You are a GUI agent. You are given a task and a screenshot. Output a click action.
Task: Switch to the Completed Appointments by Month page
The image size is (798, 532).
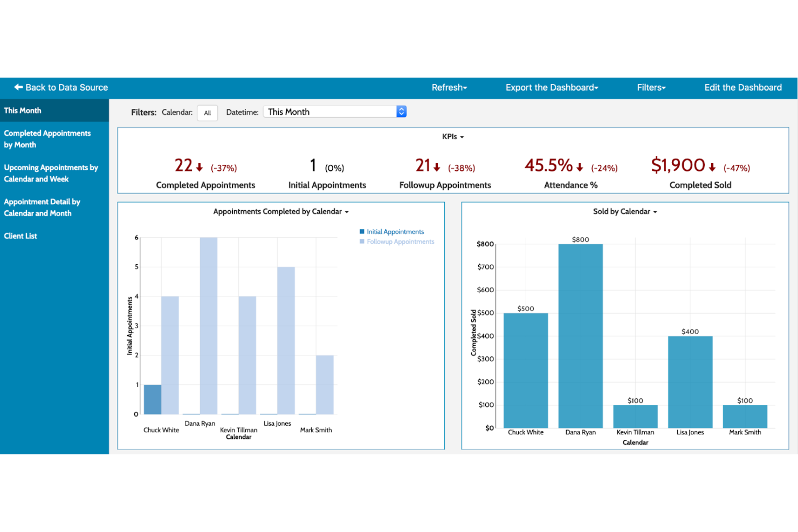coord(47,139)
